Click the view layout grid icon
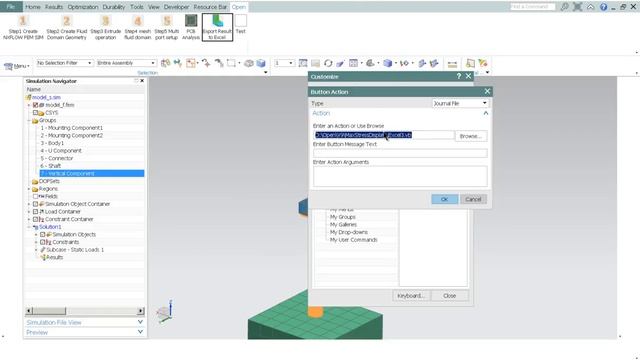 click(353, 63)
